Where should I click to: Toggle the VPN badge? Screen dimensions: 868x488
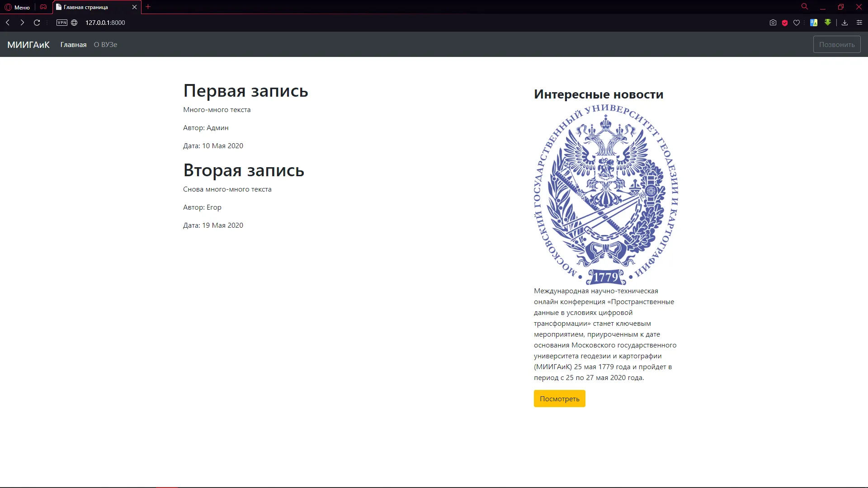[x=62, y=23]
